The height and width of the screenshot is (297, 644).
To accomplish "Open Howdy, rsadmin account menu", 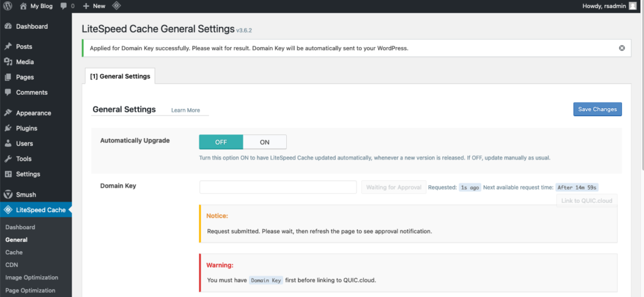I will coord(609,6).
